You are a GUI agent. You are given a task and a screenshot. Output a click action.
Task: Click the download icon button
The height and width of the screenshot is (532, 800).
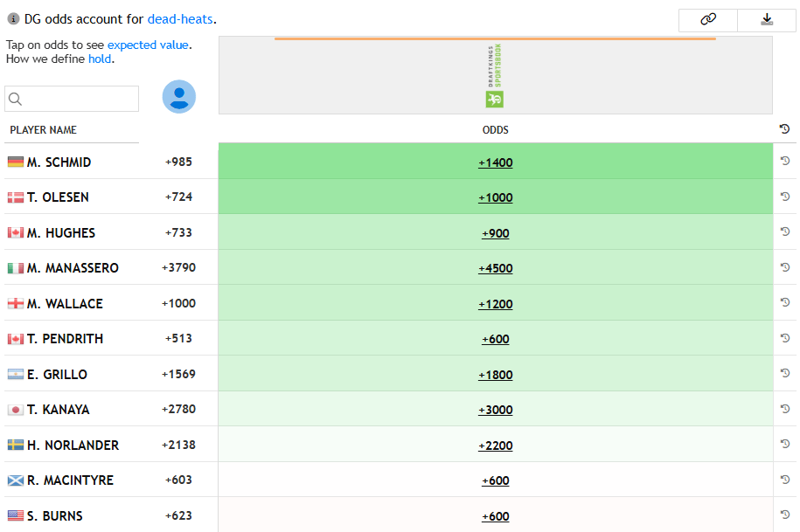(x=767, y=20)
